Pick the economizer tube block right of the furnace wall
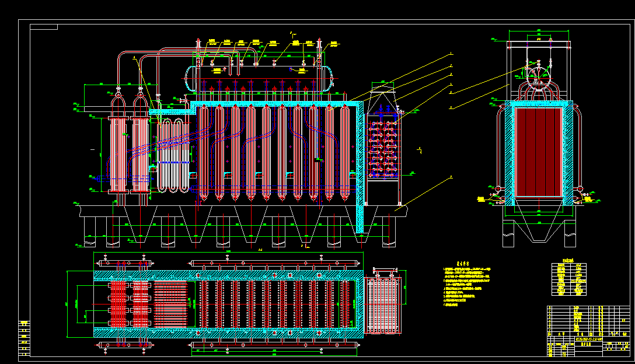Image resolution: width=635 pixels, height=364 pixels. click(x=383, y=149)
